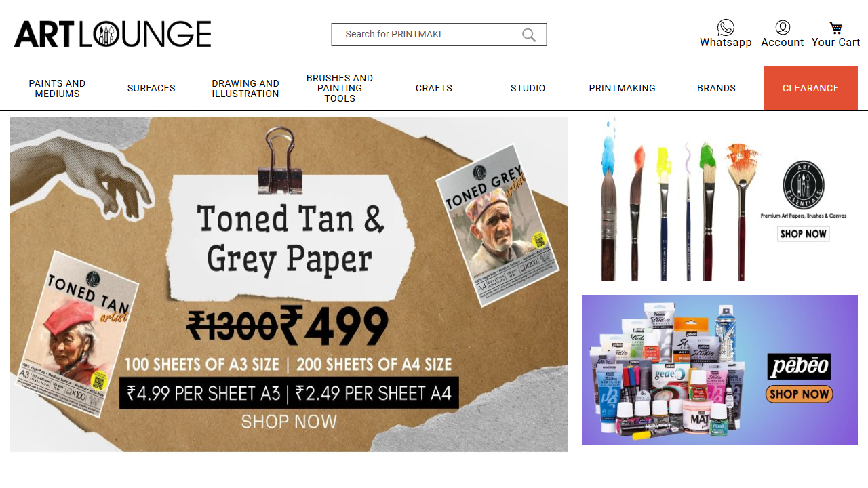This screenshot has width=868, height=488.
Task: Click the orange Pebeo Shop Now button
Action: (800, 394)
